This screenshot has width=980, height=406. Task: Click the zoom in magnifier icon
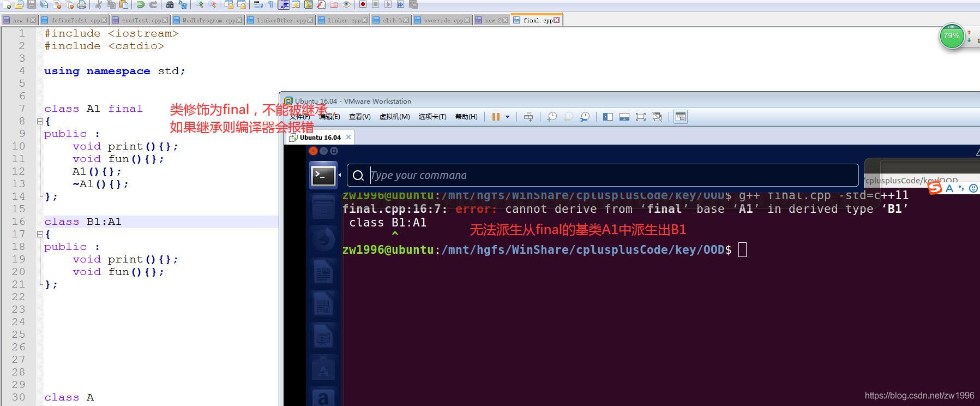click(x=200, y=4)
